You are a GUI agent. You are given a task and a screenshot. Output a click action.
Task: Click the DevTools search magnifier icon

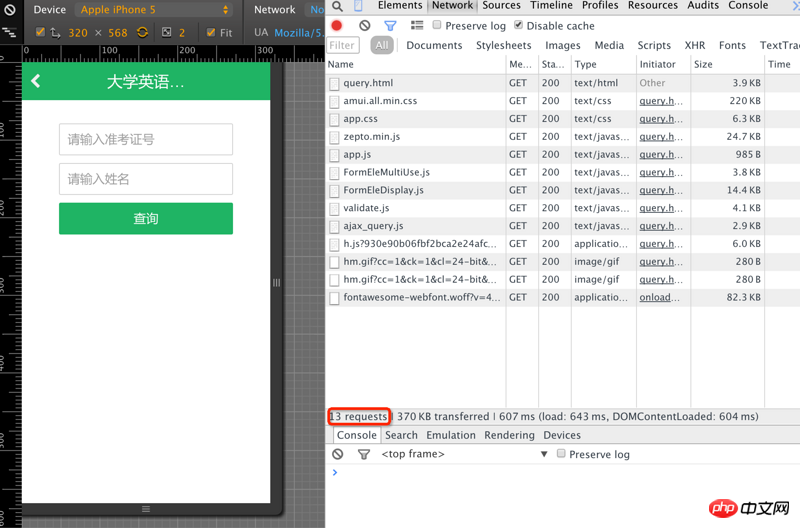[x=338, y=6]
